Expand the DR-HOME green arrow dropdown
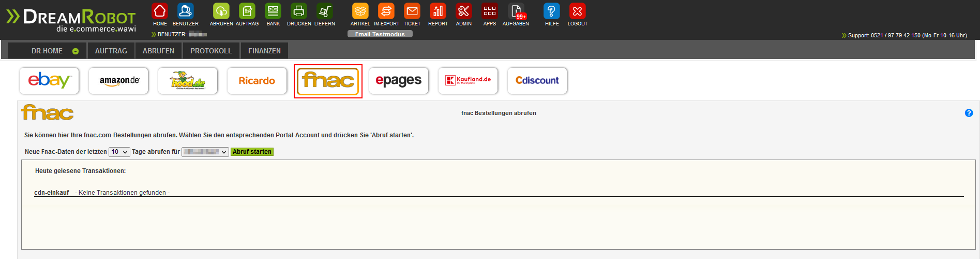The height and width of the screenshot is (259, 980). tap(76, 51)
